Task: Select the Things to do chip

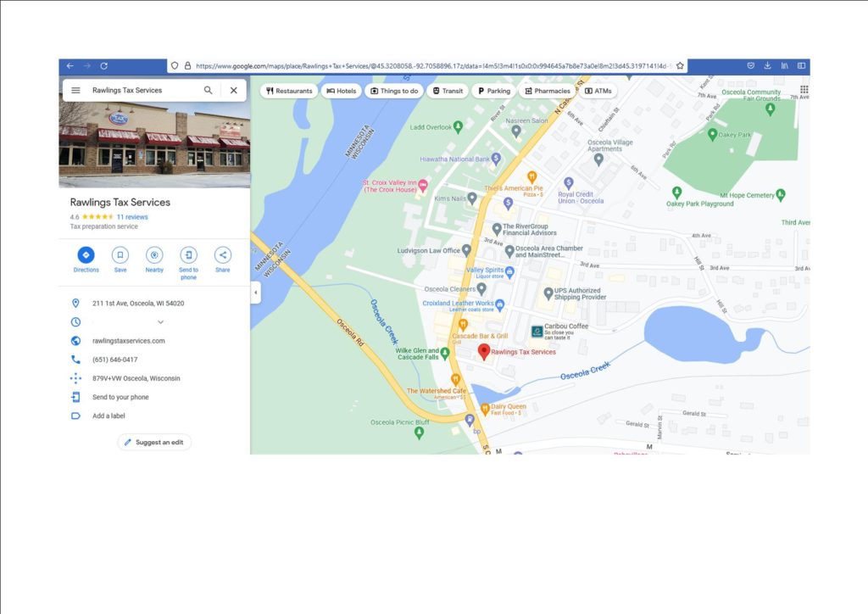Action: coord(394,91)
